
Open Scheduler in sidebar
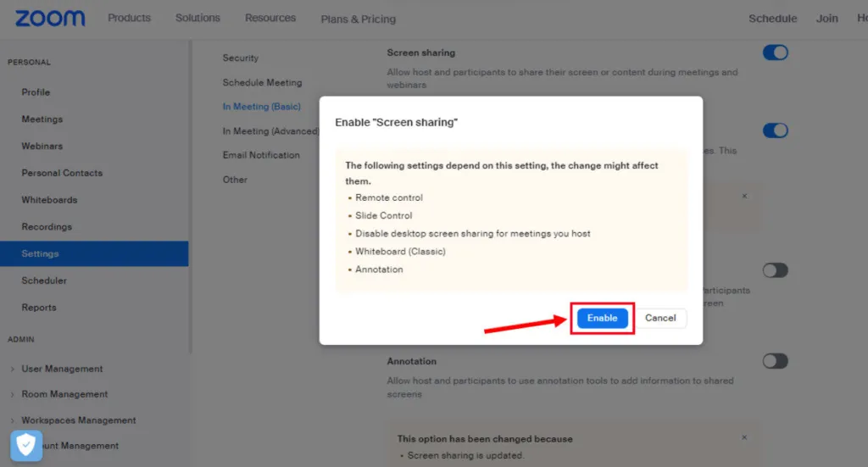tap(44, 281)
